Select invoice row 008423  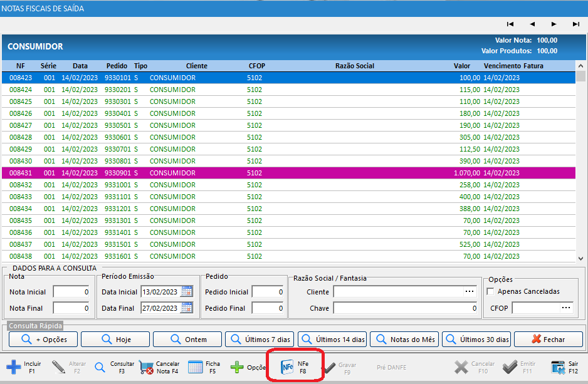pyautogui.click(x=289, y=78)
